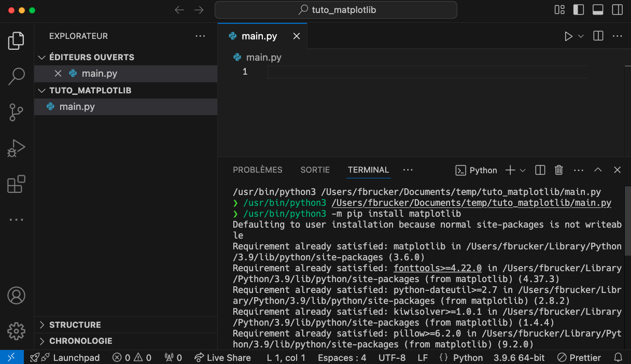The image size is (631, 364).
Task: Open Run and Debug view
Action: (x=17, y=148)
